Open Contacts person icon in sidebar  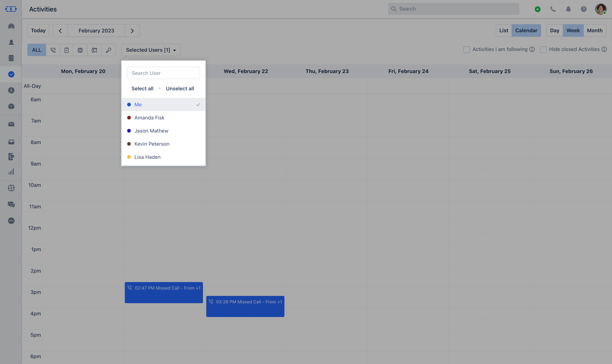11,42
